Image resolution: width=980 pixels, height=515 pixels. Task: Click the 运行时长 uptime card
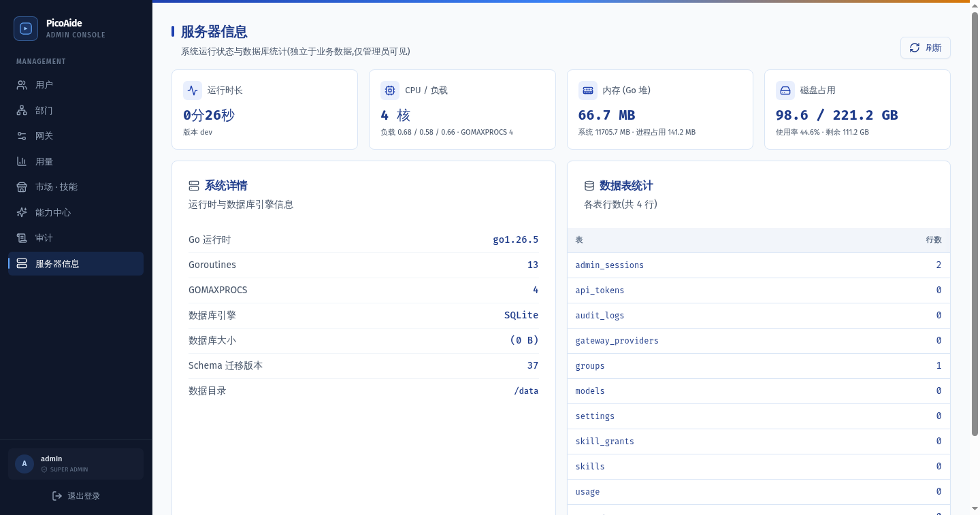click(265, 110)
